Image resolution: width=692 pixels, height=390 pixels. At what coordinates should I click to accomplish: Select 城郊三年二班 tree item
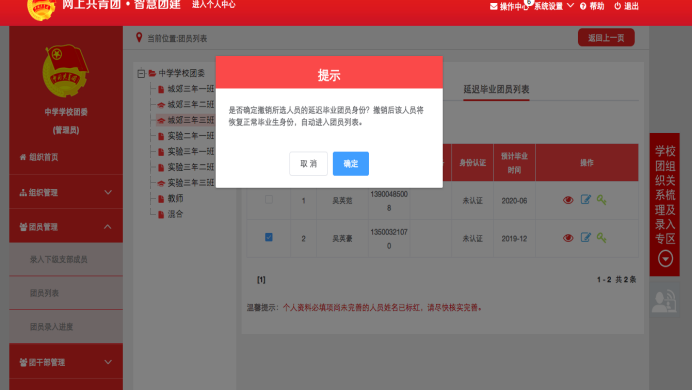point(186,105)
